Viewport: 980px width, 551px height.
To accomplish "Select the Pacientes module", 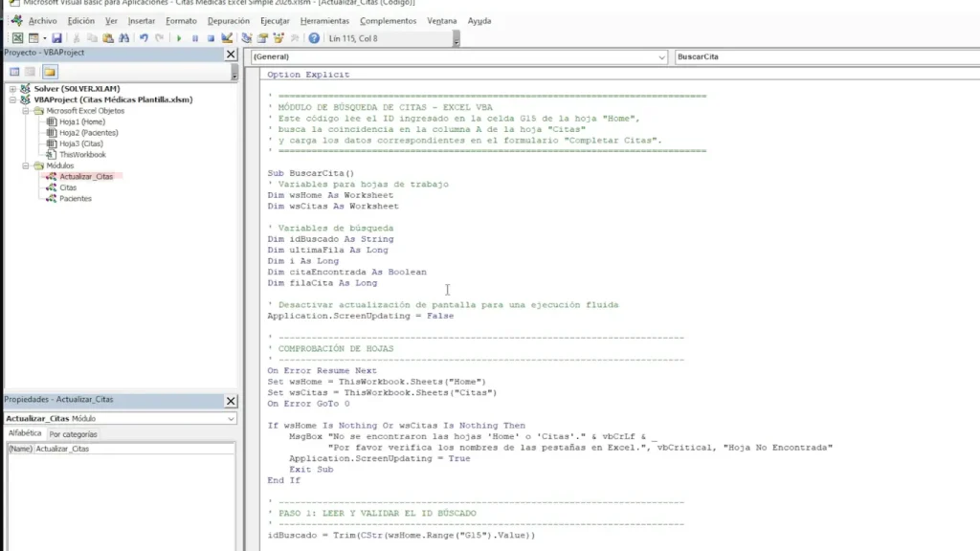I will click(x=76, y=199).
